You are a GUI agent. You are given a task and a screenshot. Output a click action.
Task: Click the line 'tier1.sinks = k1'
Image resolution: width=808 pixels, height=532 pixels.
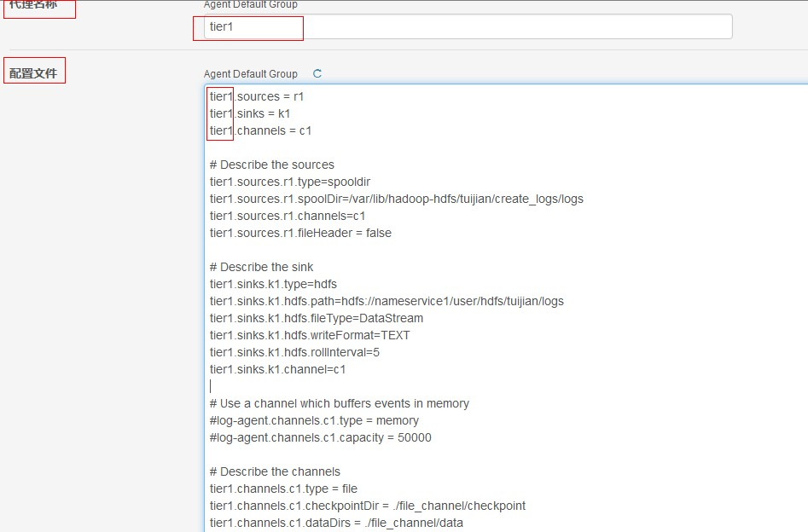(250, 113)
